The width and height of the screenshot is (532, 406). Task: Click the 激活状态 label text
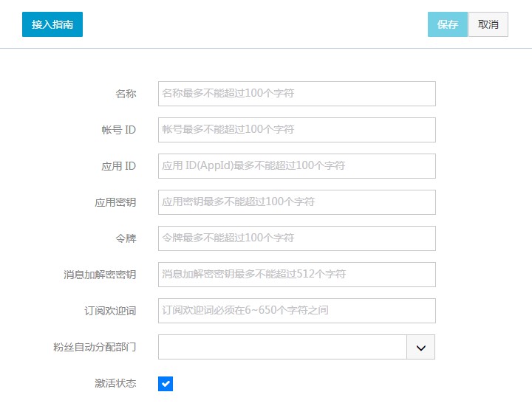tap(115, 384)
